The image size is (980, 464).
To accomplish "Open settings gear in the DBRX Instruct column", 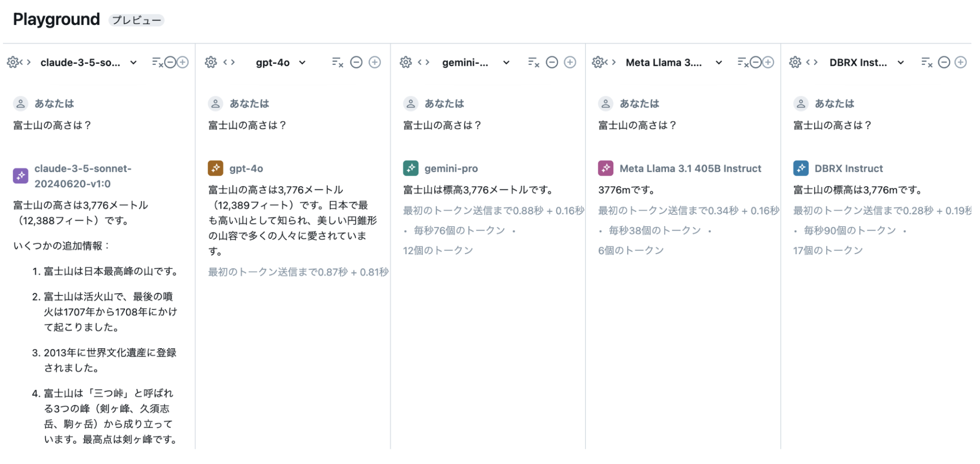I will click(795, 62).
